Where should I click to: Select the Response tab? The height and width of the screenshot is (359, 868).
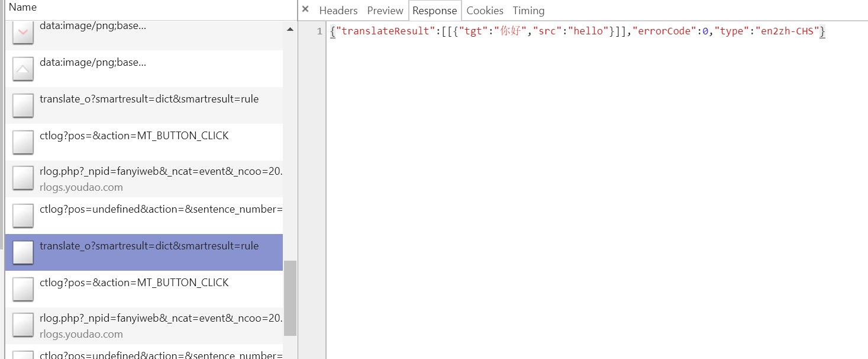pos(435,11)
